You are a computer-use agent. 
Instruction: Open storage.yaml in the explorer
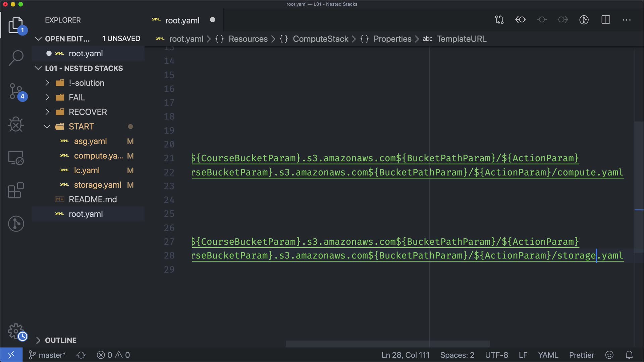[97, 185]
